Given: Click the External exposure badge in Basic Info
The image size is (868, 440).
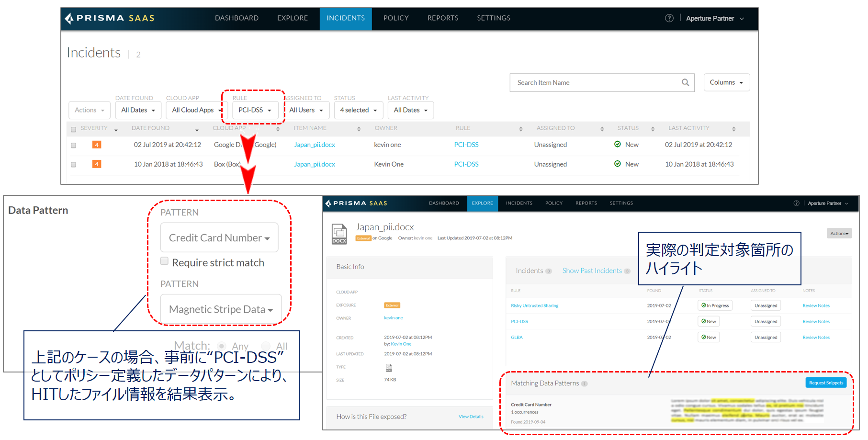Looking at the screenshot, I should pos(392,305).
